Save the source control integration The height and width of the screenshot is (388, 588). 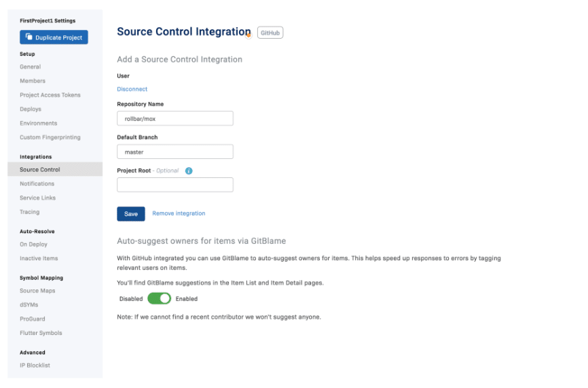click(131, 213)
